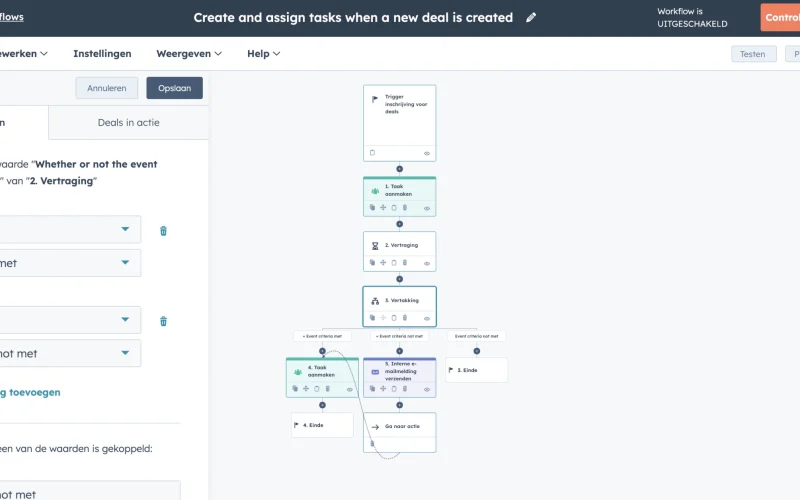
Task: Select the '4. Einde' end node
Action: point(322,425)
